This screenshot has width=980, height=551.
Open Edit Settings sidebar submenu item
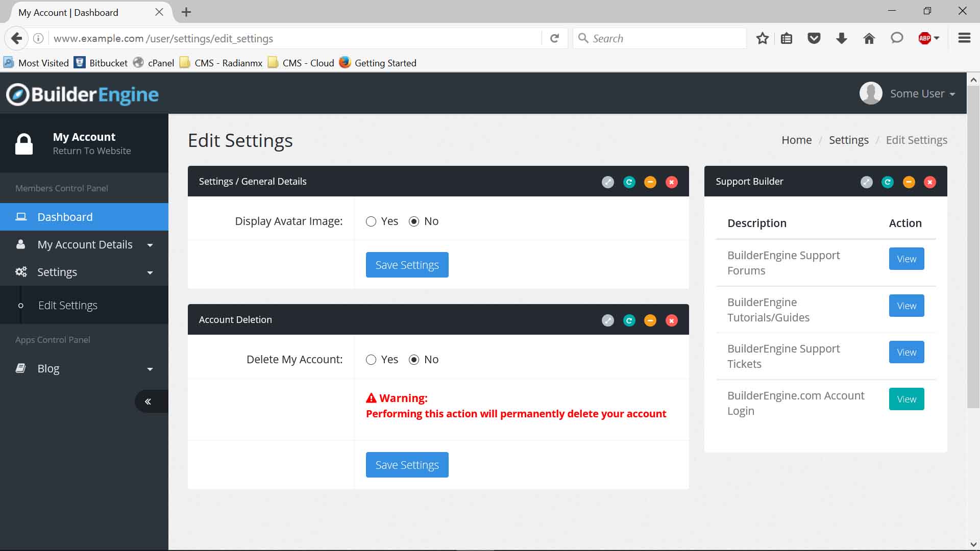pyautogui.click(x=67, y=305)
